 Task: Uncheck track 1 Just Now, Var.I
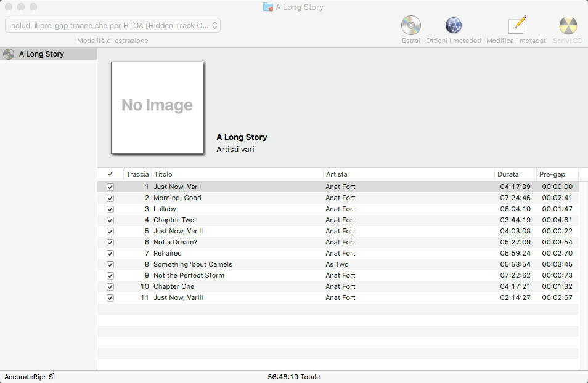pyautogui.click(x=110, y=187)
